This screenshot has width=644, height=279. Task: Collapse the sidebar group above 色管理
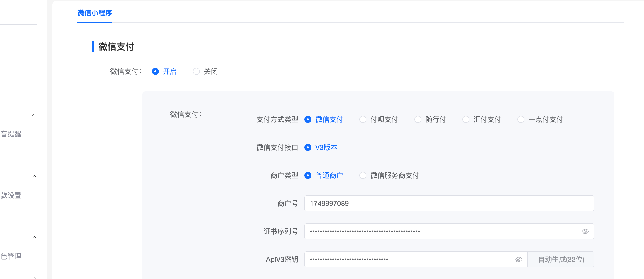pos(35,237)
